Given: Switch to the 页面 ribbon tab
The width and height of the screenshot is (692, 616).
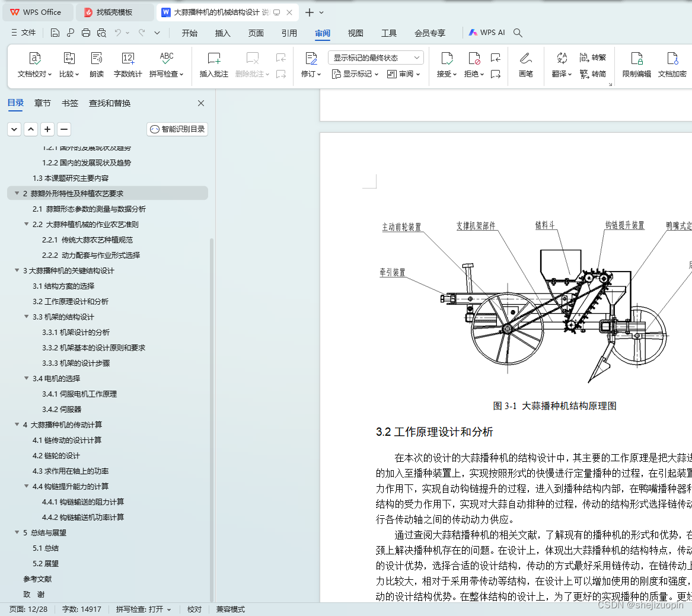Looking at the screenshot, I should 256,33.
